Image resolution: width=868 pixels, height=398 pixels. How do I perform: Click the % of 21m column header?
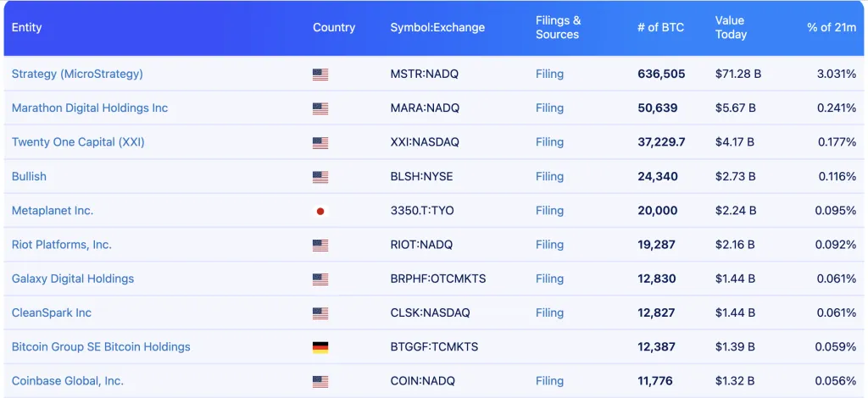pyautogui.click(x=831, y=27)
